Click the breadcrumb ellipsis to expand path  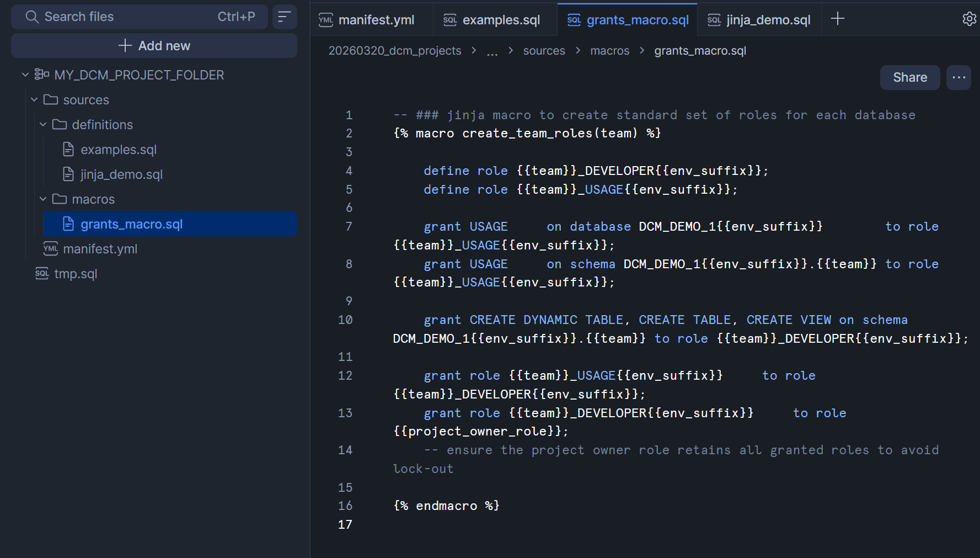coord(492,51)
